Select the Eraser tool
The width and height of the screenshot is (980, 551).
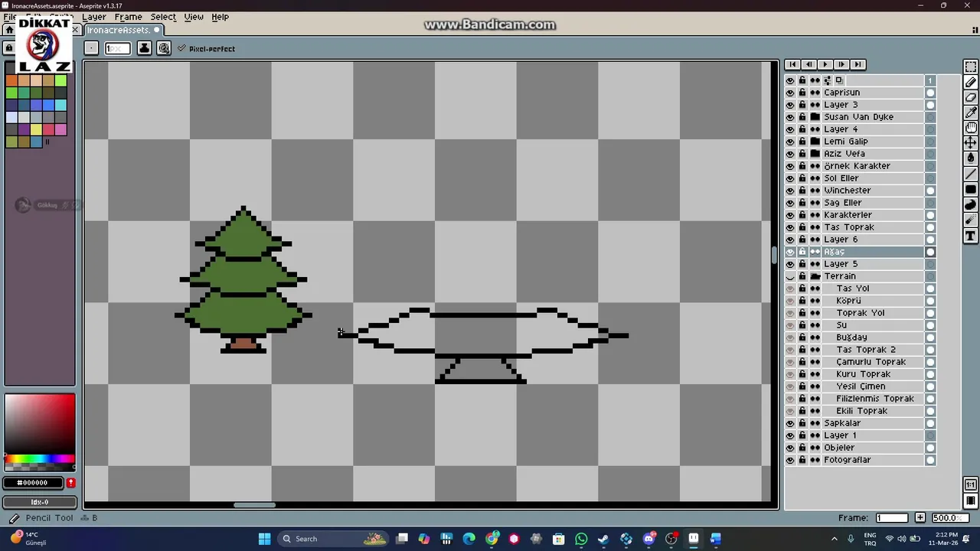click(970, 98)
